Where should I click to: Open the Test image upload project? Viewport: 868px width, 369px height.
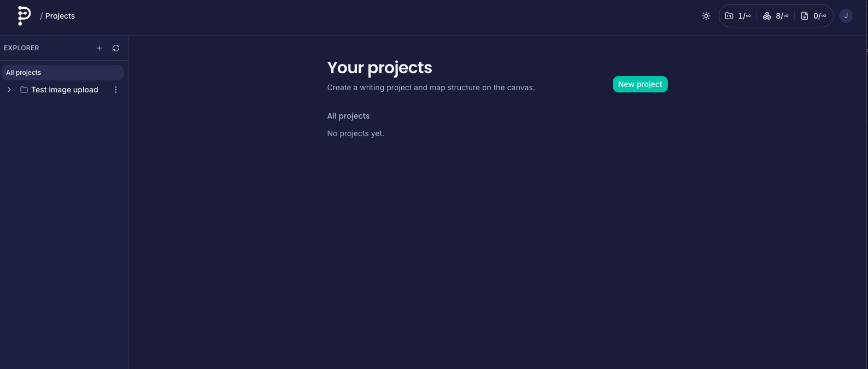[64, 90]
